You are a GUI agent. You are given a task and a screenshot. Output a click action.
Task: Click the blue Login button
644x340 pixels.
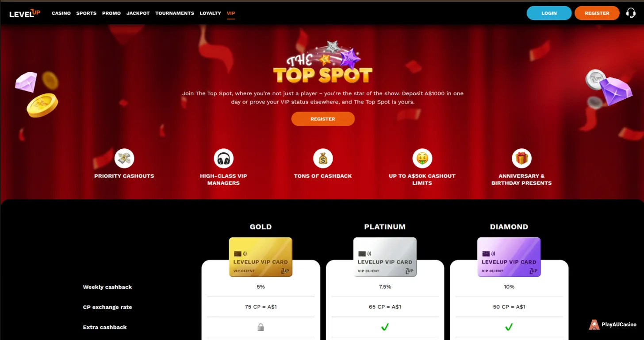pyautogui.click(x=549, y=13)
